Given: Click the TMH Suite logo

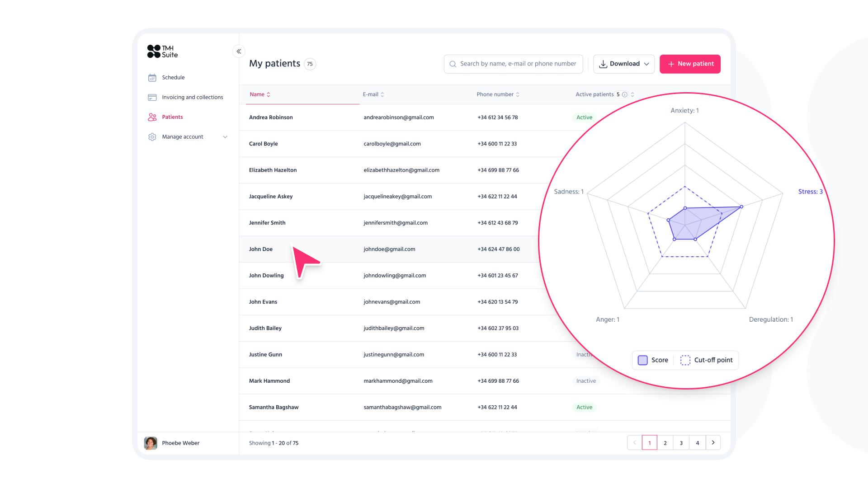Looking at the screenshot, I should point(162,51).
